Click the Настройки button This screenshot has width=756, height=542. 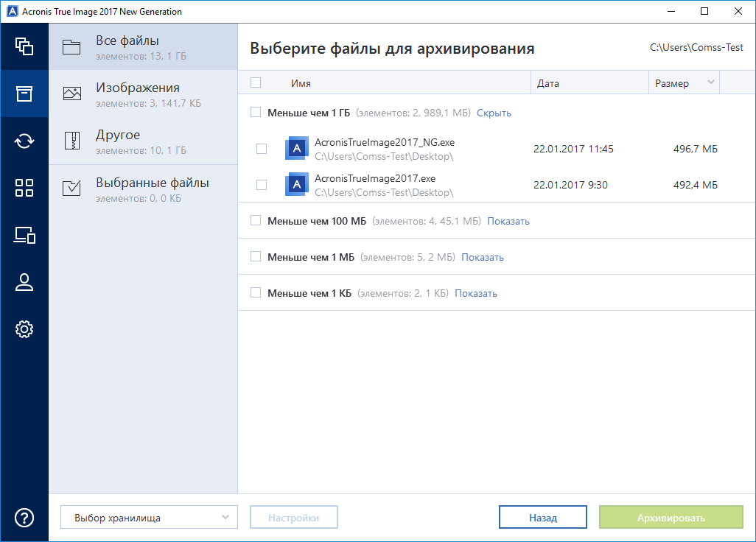pos(293,518)
